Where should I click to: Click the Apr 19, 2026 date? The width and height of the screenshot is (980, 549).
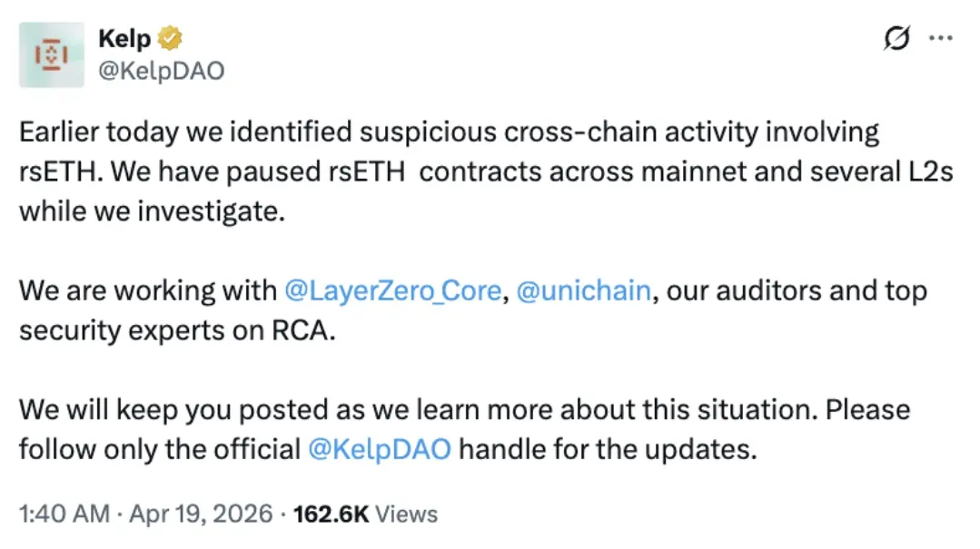[200, 515]
